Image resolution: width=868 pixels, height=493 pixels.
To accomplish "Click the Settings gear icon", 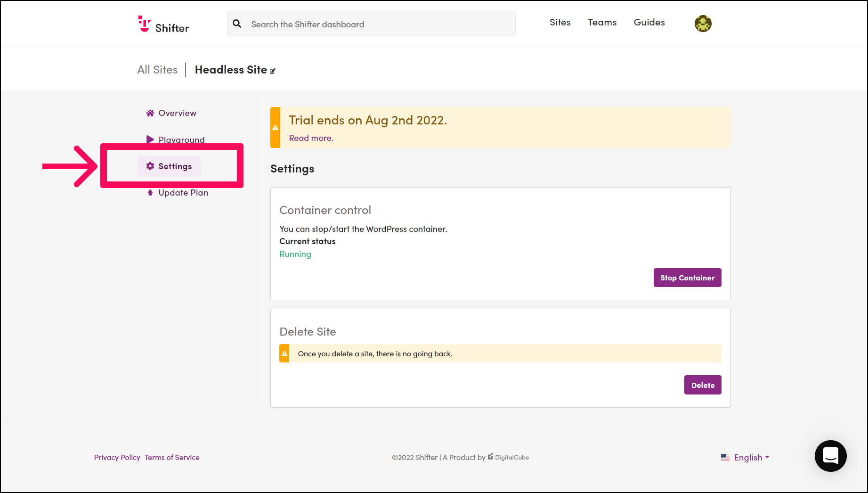I will point(150,166).
